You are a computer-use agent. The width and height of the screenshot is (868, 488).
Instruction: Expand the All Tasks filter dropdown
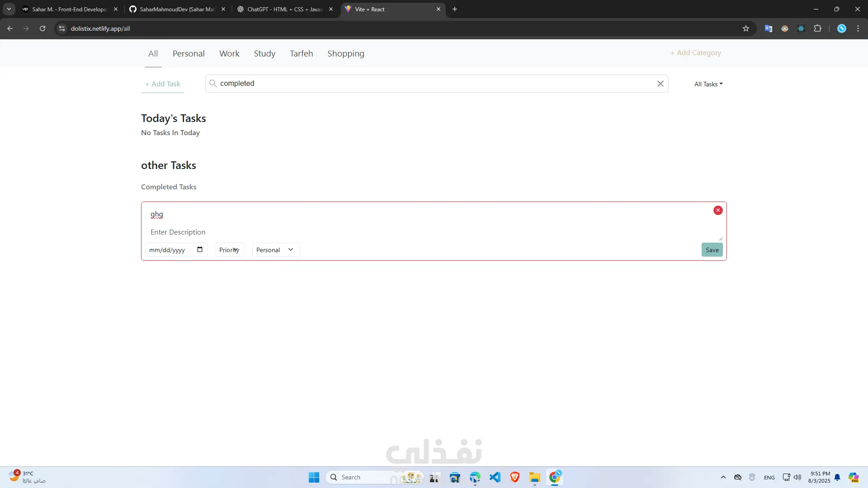[x=708, y=84]
